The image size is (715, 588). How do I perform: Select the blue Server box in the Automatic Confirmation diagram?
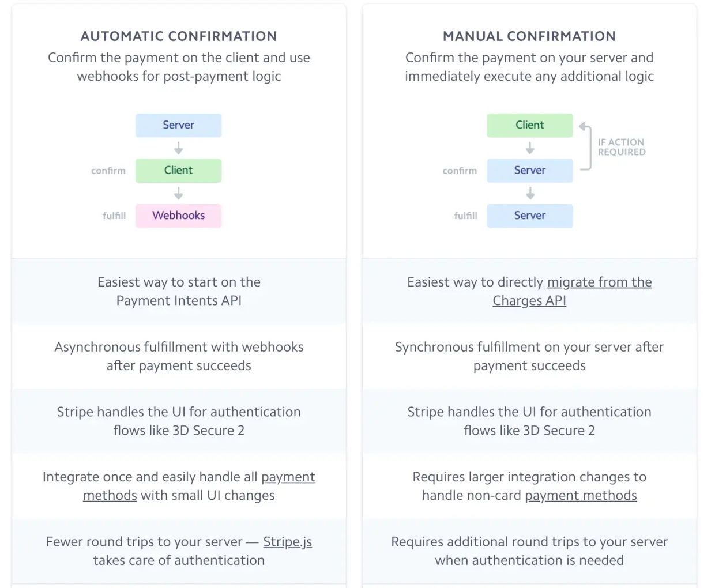pos(179,125)
